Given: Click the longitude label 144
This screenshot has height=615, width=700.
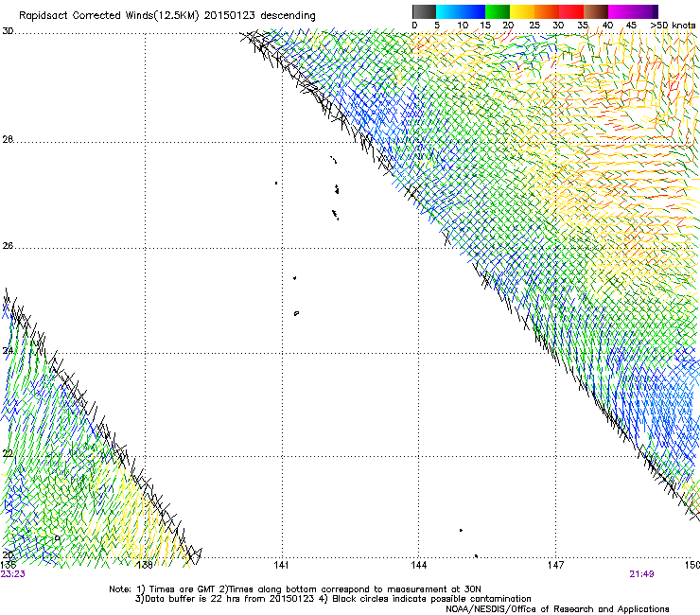Looking at the screenshot, I should [418, 565].
